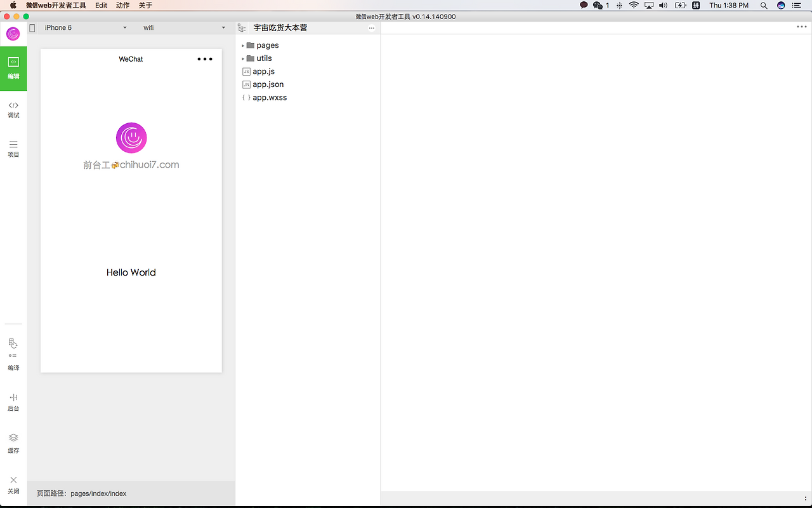Image resolution: width=812 pixels, height=508 pixels.
Task: Click the pink avatar image in the simulator
Action: click(131, 138)
